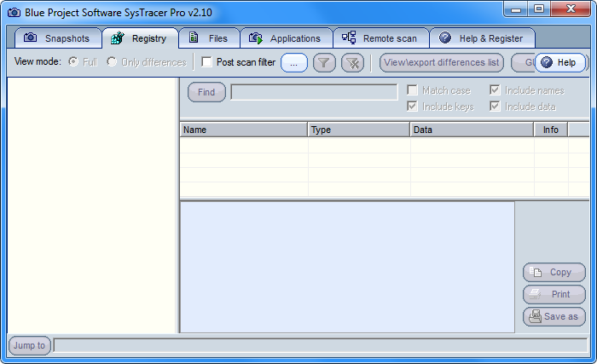Click the Info column header
597x364 pixels.
pyautogui.click(x=551, y=130)
